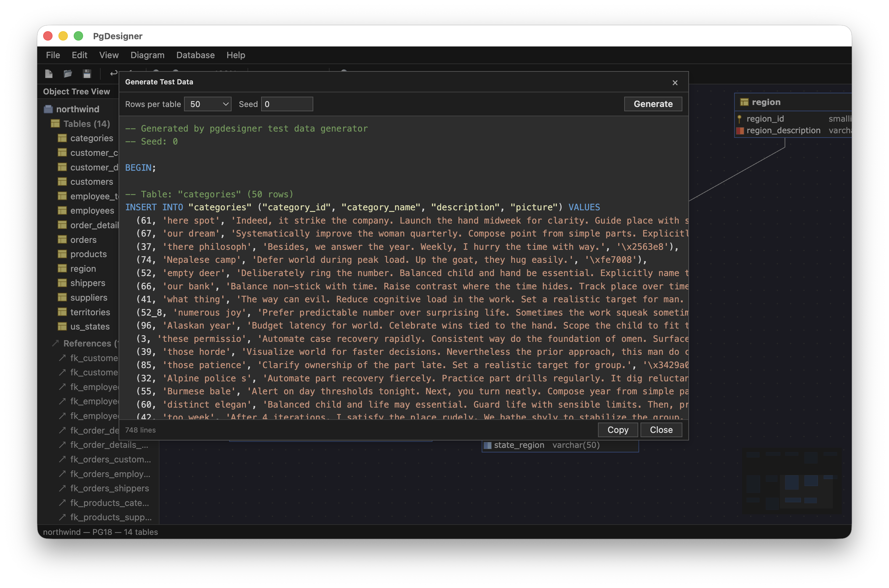Click the shippers table icon
The width and height of the screenshot is (889, 588).
62,283
